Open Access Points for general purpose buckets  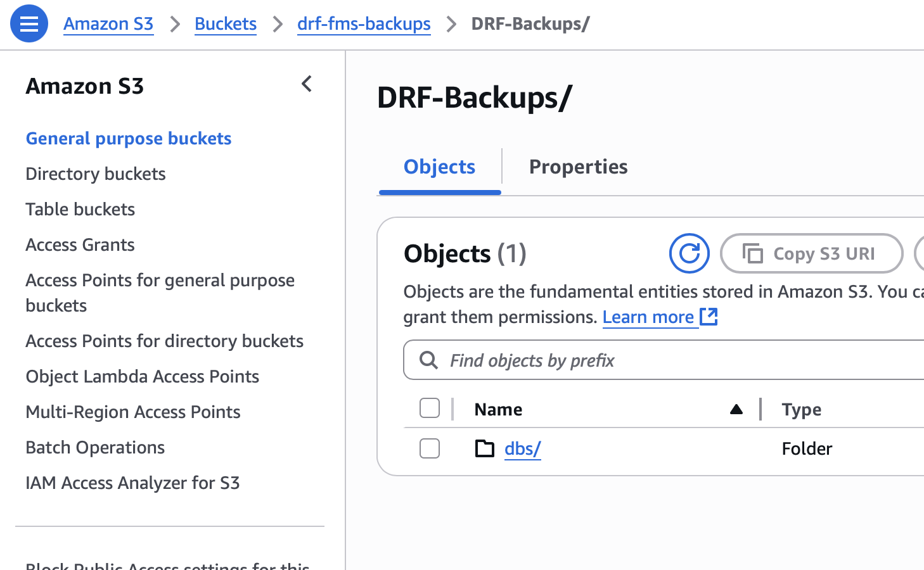tap(160, 293)
